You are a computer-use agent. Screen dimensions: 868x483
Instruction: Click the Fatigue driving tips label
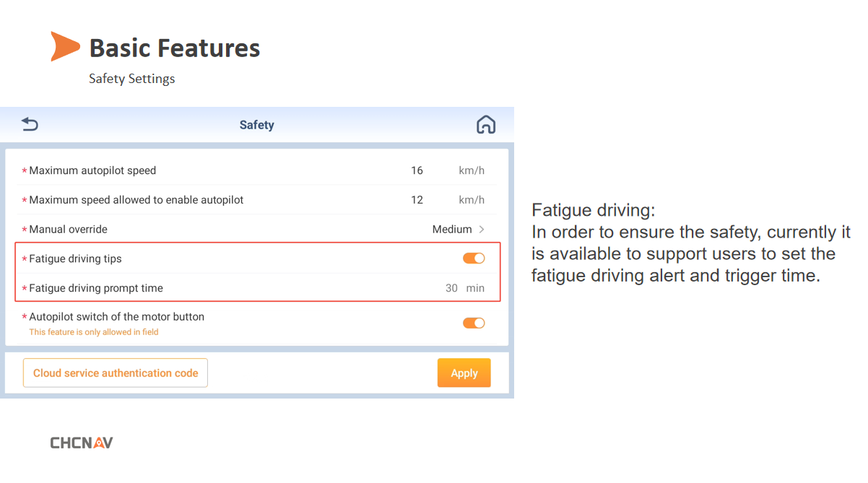click(x=75, y=258)
